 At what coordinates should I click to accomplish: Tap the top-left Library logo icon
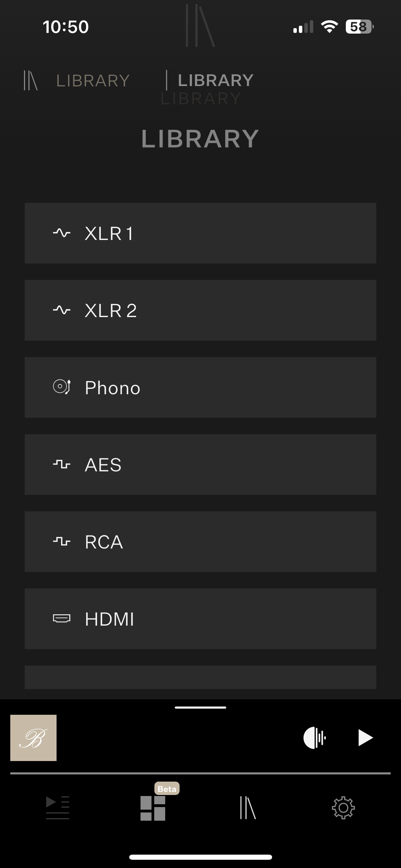click(31, 81)
